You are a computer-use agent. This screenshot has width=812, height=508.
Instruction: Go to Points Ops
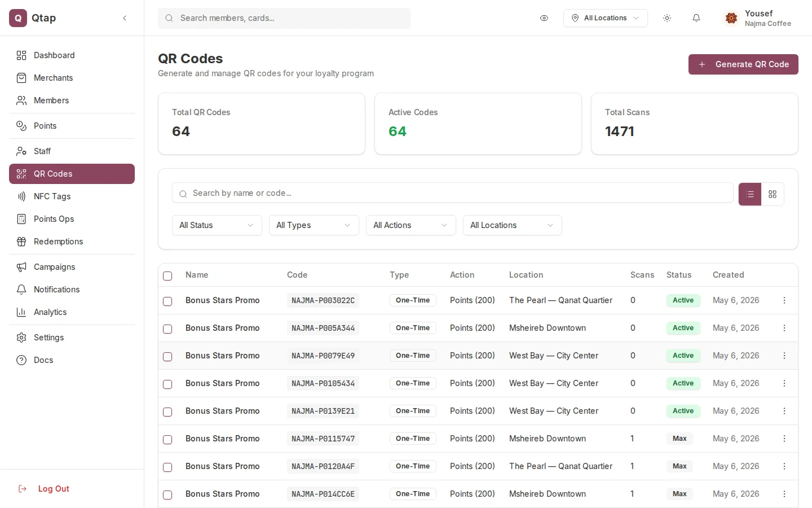point(72,219)
